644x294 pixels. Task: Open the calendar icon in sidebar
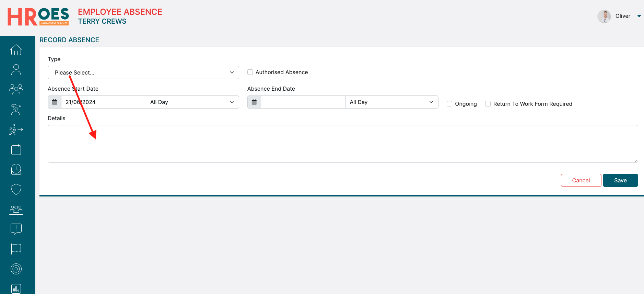point(16,149)
